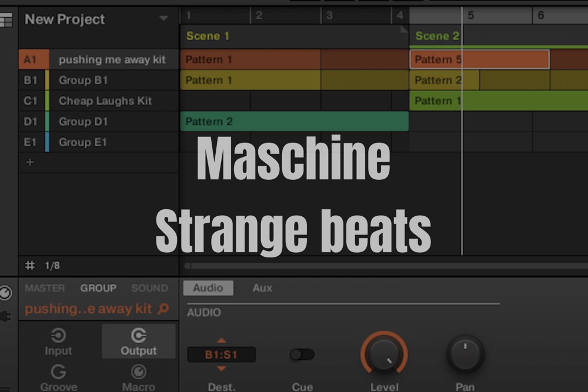Image resolution: width=588 pixels, height=392 pixels.
Task: Click the Pan knob
Action: click(x=465, y=354)
